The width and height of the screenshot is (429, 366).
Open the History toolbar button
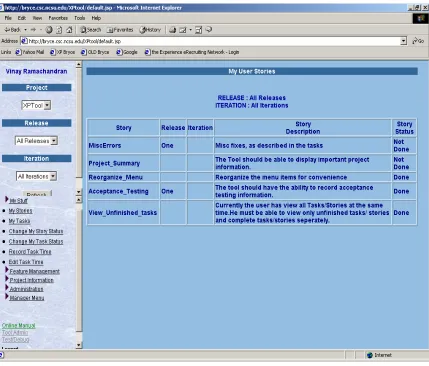(150, 30)
